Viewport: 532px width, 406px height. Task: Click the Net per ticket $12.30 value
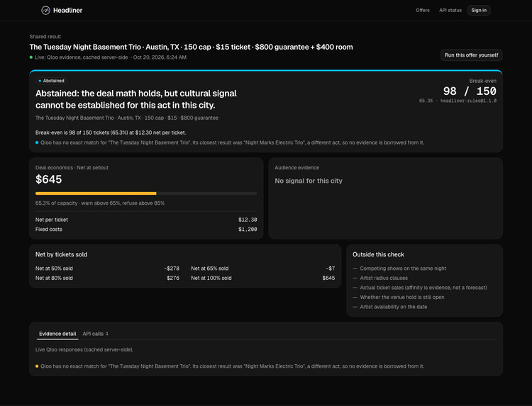248,220
